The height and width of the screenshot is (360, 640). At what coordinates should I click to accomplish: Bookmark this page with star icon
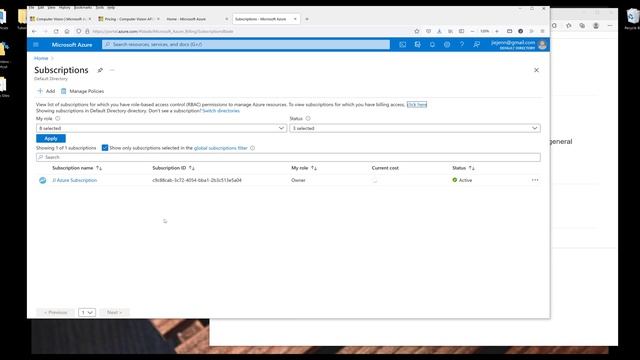click(416, 31)
